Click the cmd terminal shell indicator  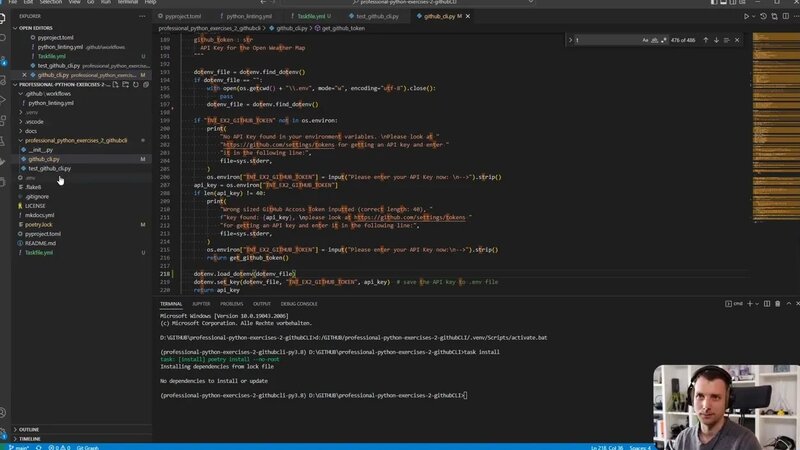pyautogui.click(x=734, y=304)
